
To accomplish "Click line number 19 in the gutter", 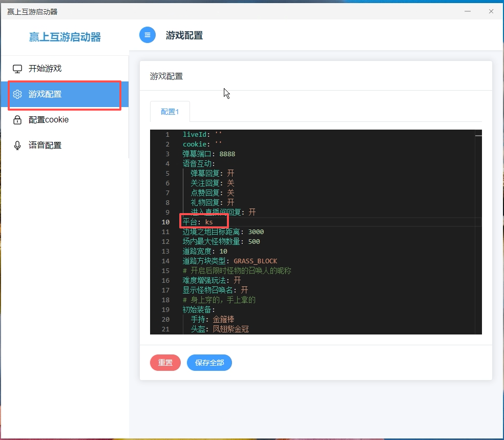I will click(165, 309).
